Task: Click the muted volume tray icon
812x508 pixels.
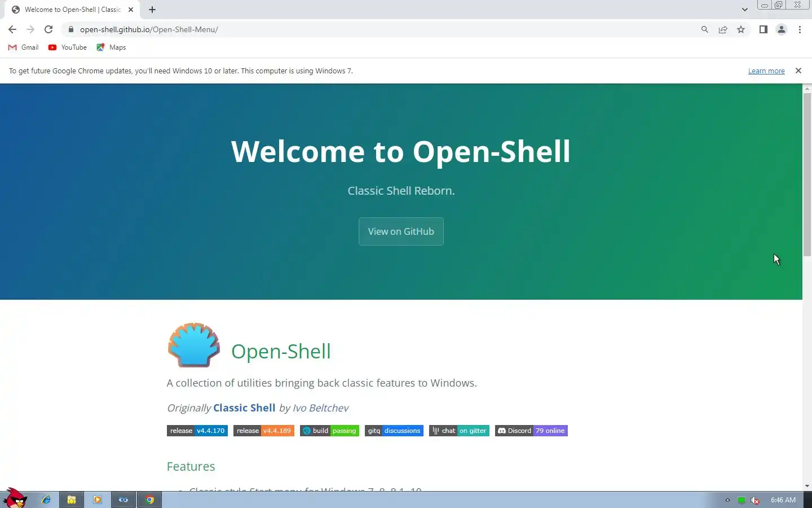Action: tap(755, 500)
